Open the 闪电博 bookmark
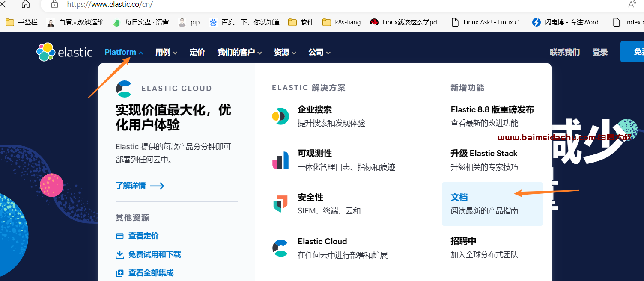Screen dimensions: 644x281 (x=568, y=22)
